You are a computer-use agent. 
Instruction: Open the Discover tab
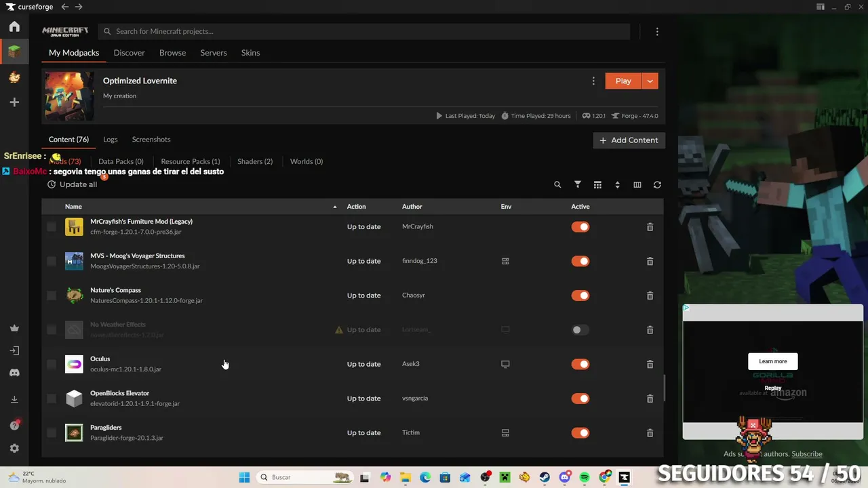pyautogui.click(x=129, y=53)
